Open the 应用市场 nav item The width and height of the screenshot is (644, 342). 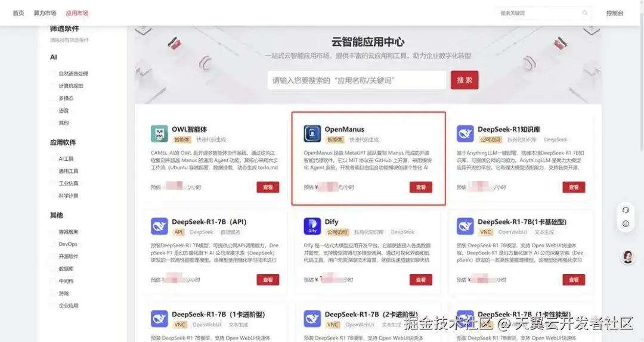click(x=77, y=13)
